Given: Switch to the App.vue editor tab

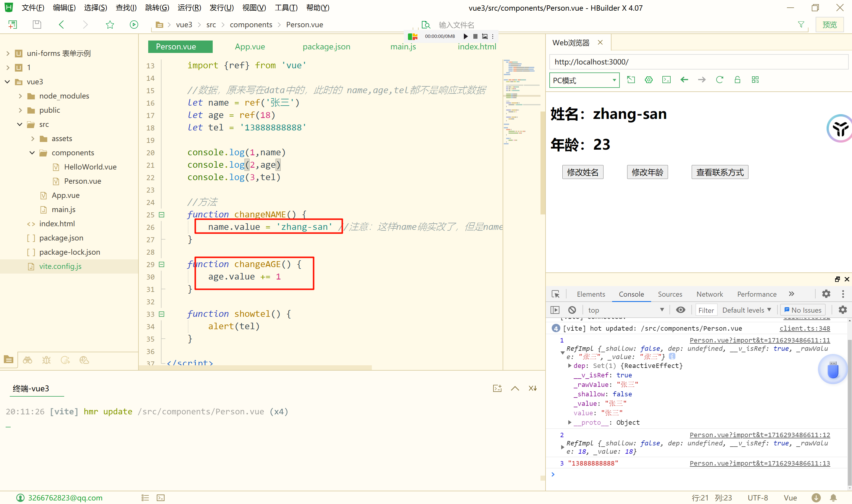Looking at the screenshot, I should (x=250, y=46).
